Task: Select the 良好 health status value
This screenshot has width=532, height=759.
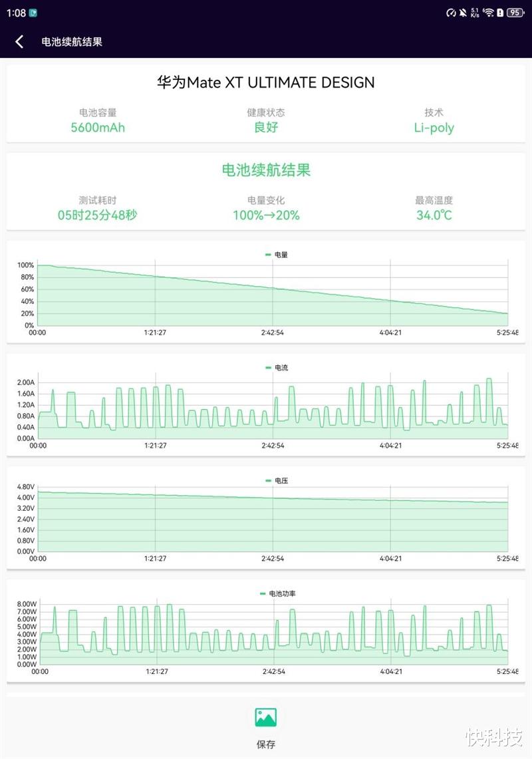Action: [x=266, y=127]
